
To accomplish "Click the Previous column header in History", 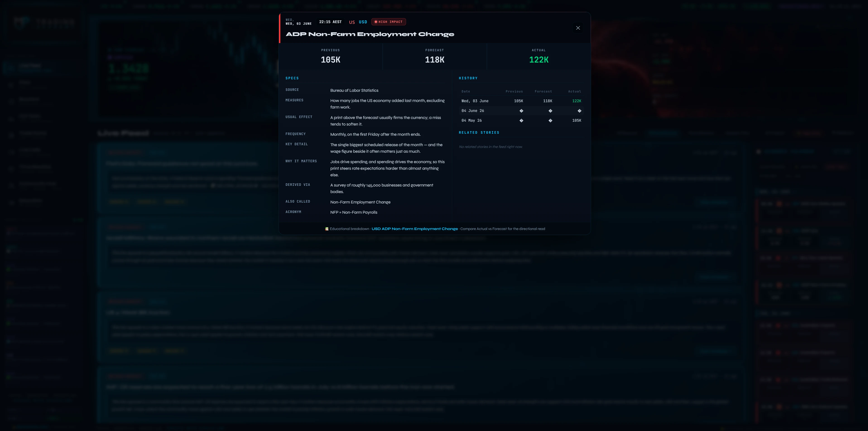I will [x=514, y=91].
